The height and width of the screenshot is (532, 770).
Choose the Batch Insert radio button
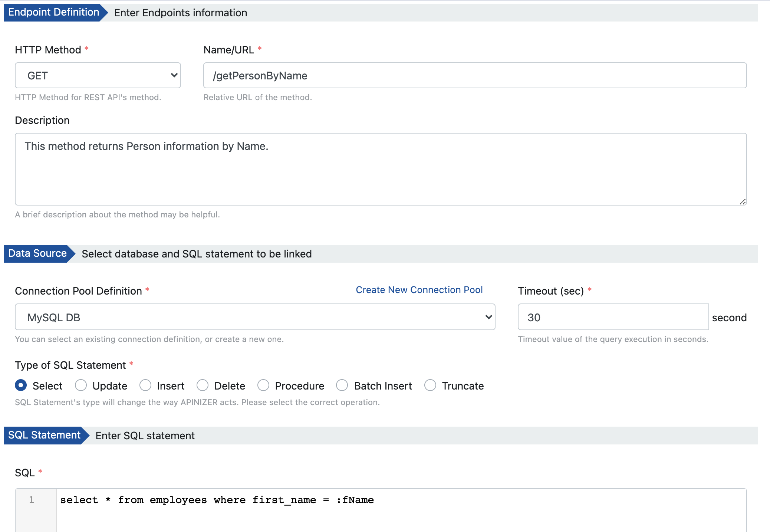(342, 385)
